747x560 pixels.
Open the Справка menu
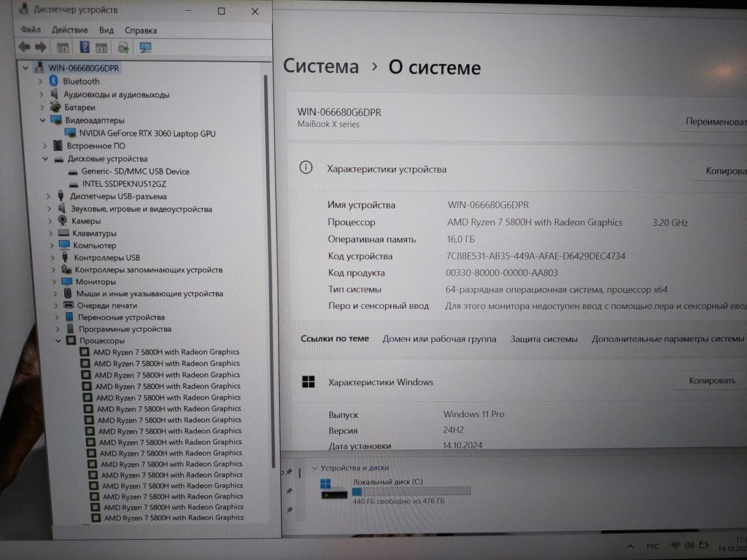pos(141,31)
